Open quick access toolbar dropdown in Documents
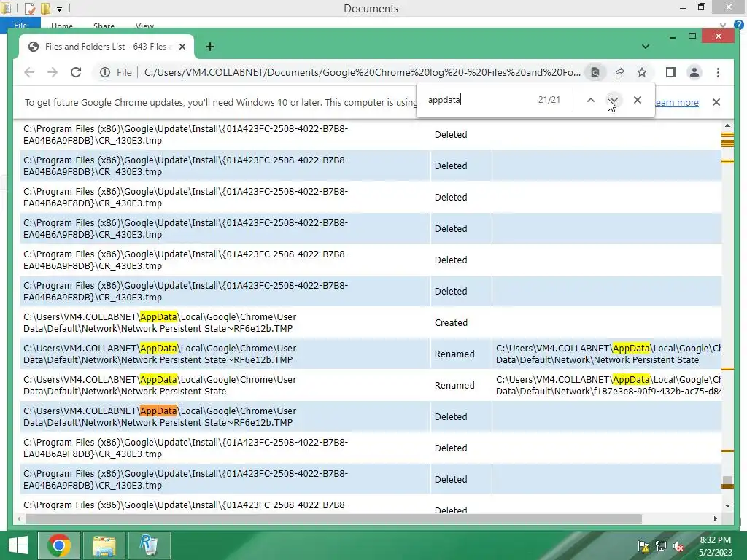Viewport: 747px width, 560px height. point(59,9)
